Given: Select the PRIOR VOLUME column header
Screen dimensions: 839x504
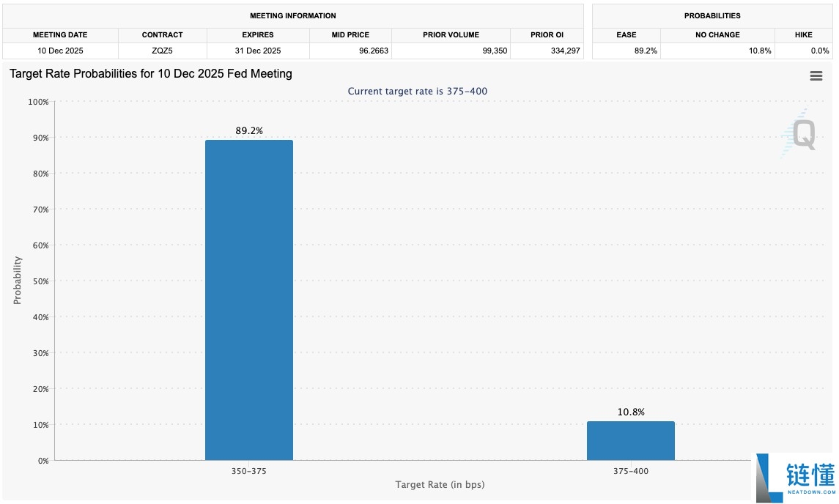Looking at the screenshot, I should [451, 35].
